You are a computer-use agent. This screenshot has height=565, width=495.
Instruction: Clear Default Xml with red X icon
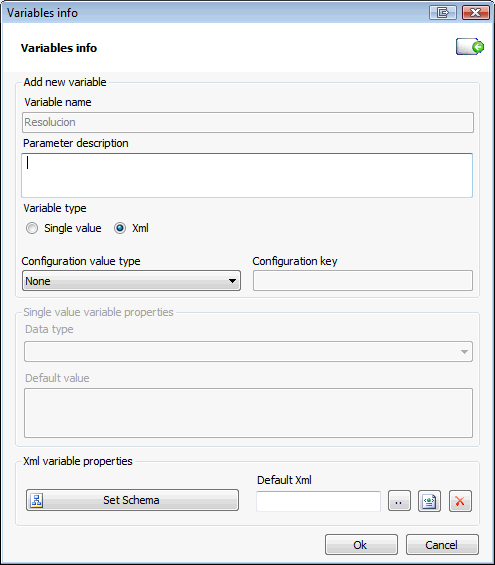pyautogui.click(x=460, y=501)
